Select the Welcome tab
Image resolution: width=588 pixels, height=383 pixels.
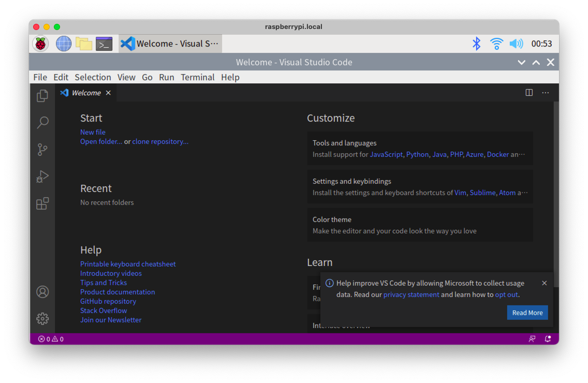(86, 93)
